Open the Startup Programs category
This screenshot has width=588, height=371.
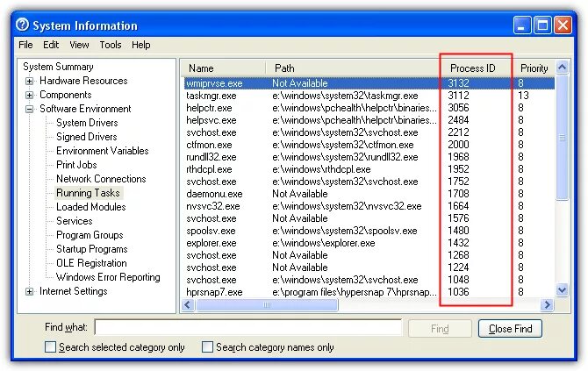(x=92, y=249)
